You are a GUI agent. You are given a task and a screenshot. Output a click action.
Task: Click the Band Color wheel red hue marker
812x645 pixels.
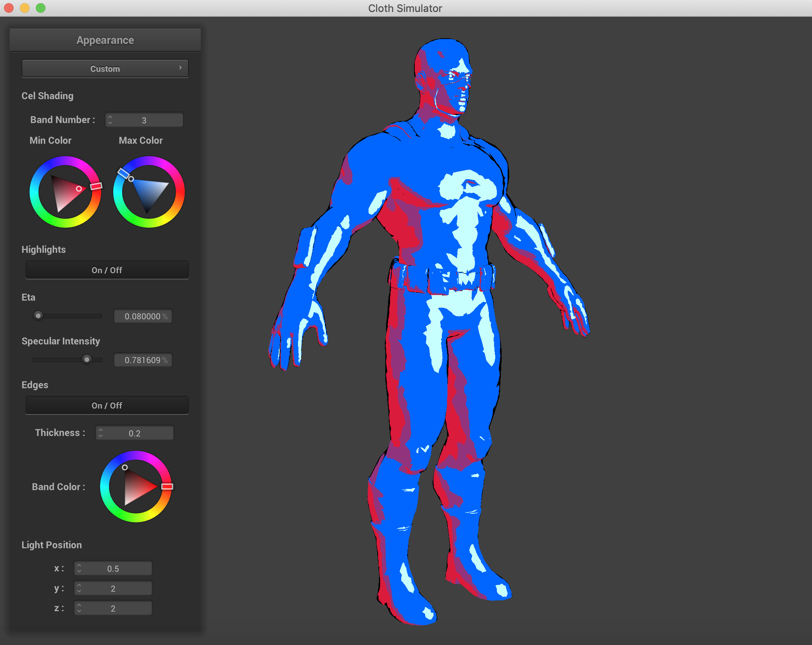click(167, 487)
